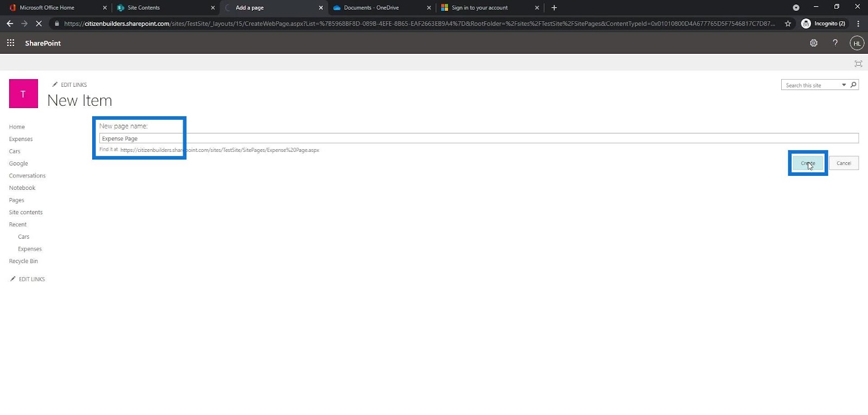Screen dimensions: 868x415
Task: Expand the search scope dropdown arrow
Action: [844, 85]
